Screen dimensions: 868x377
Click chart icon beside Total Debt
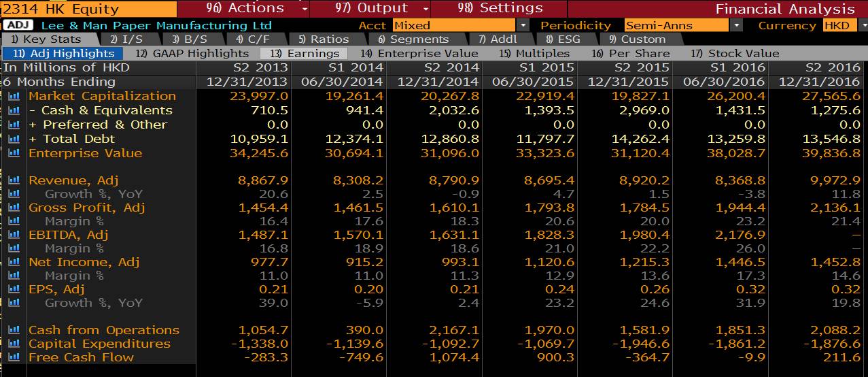pos(14,139)
